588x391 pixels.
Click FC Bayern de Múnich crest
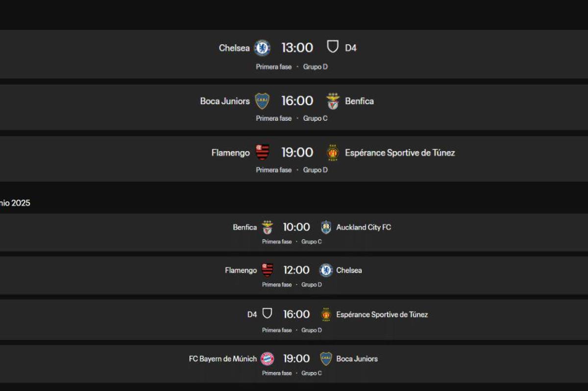pyautogui.click(x=267, y=359)
